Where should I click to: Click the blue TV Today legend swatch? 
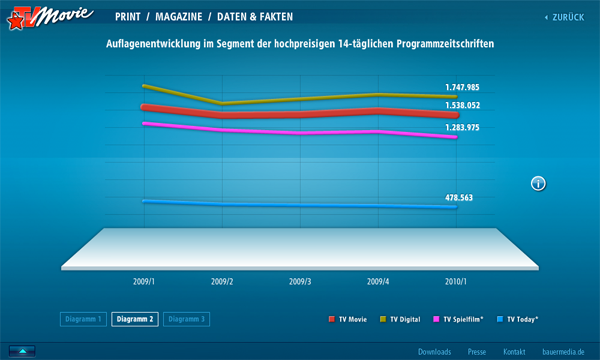[500, 319]
